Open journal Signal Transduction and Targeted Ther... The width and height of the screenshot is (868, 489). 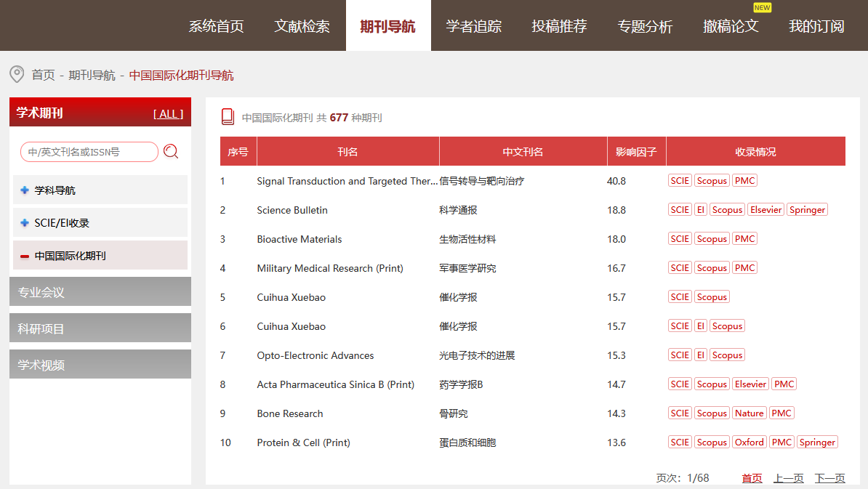[347, 181]
